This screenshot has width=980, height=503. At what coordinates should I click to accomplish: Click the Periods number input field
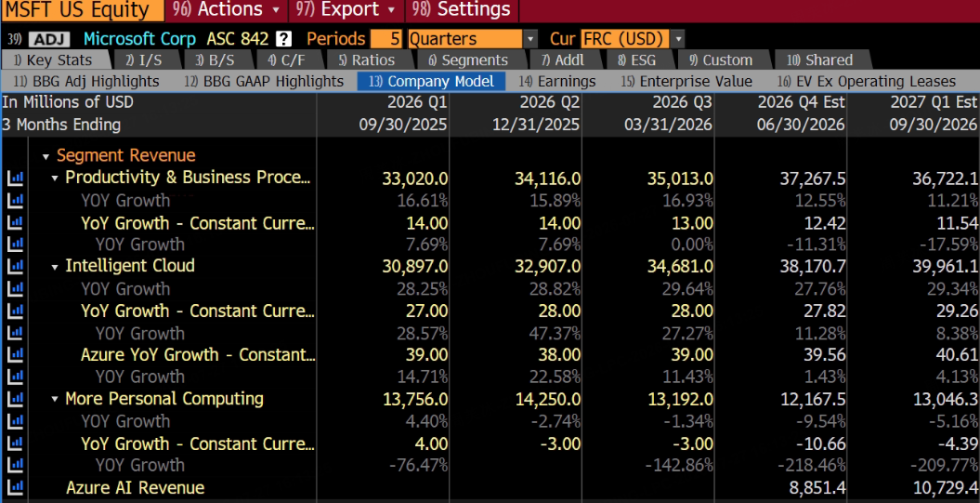tap(386, 39)
